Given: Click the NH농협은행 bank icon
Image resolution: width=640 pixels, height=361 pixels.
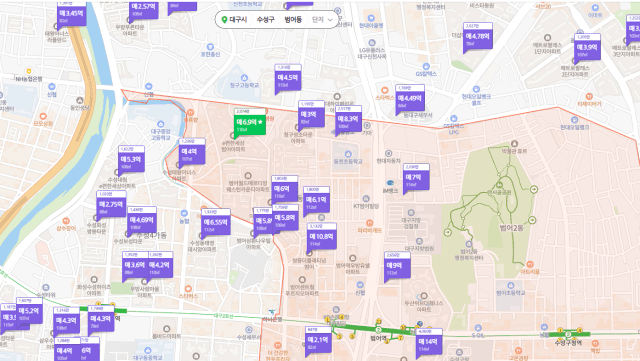Looking at the screenshot, I should click(29, 71).
